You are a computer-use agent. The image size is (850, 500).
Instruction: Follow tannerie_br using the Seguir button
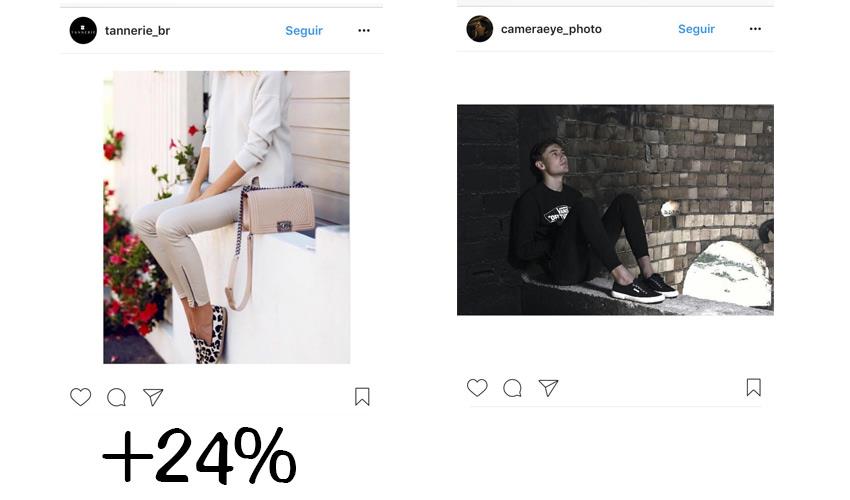pyautogui.click(x=304, y=31)
